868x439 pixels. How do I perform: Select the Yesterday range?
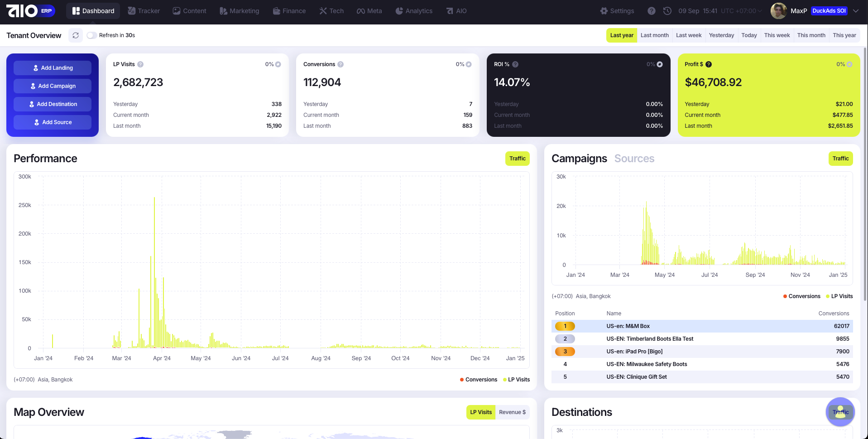(721, 35)
